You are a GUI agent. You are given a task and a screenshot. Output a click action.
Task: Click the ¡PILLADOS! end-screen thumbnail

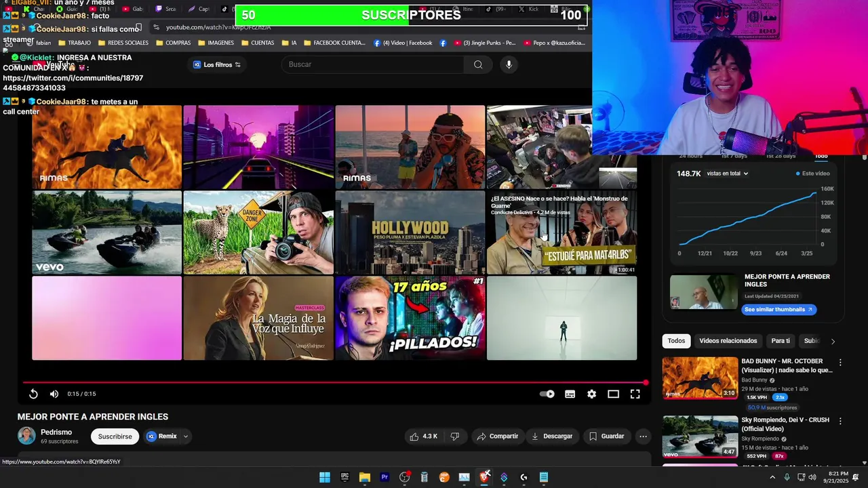(x=410, y=318)
